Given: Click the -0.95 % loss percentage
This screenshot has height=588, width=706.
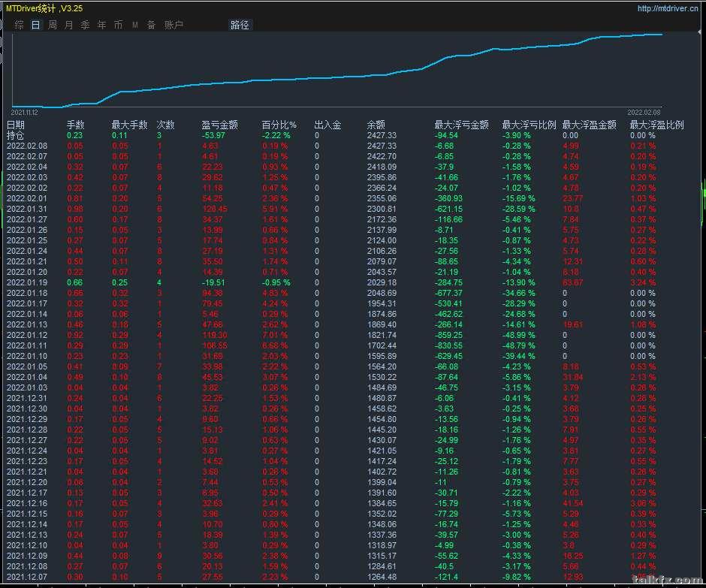Looking at the screenshot, I should (x=276, y=282).
